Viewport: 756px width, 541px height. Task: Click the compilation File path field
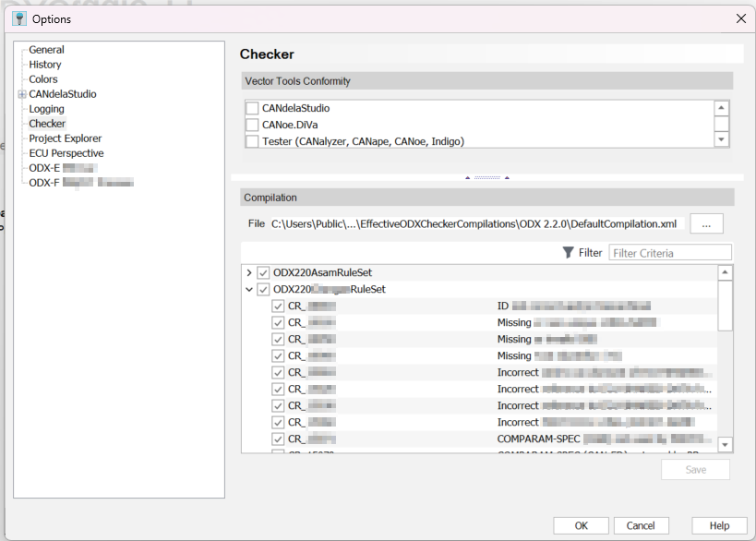pyautogui.click(x=475, y=223)
